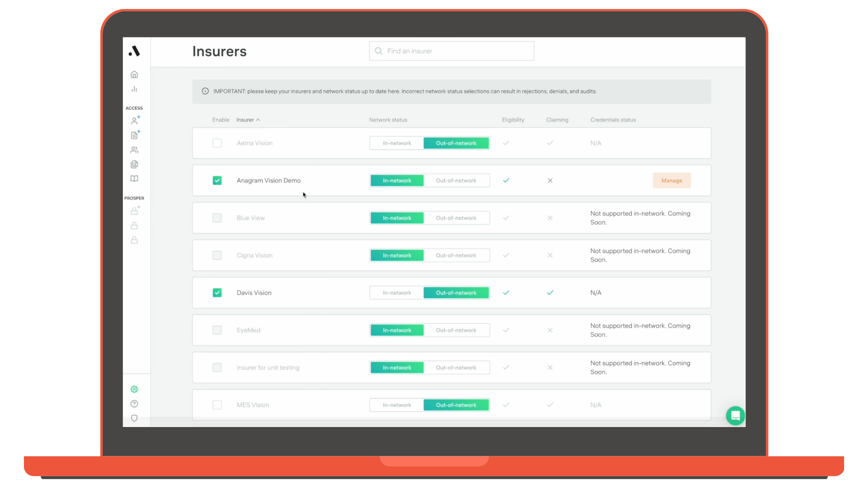Enable the Aetna Vision checkbox
The width and height of the screenshot is (868, 488).
pos(217,143)
